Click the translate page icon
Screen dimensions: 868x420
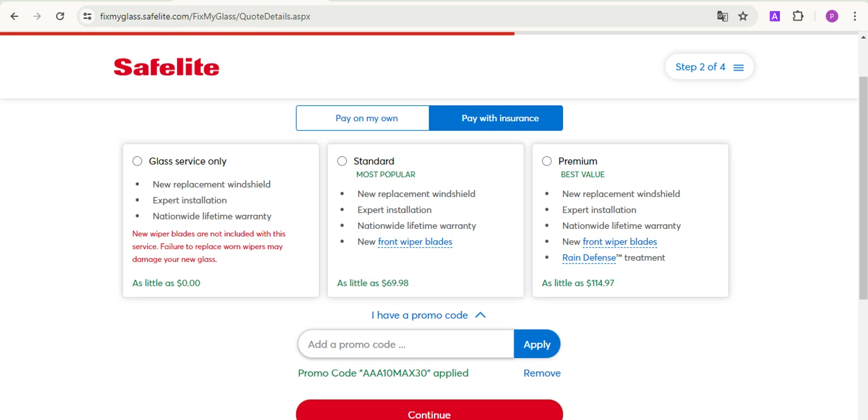click(x=722, y=16)
